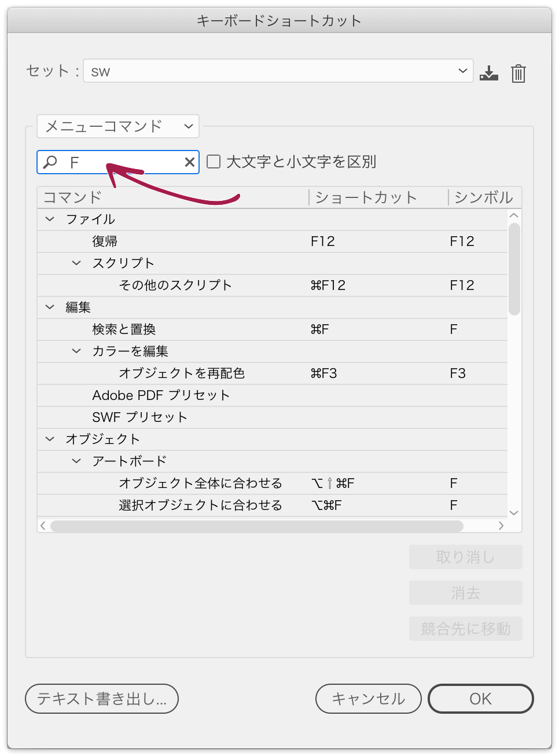Click the magnifier icon in search field
The width and height of the screenshot is (559, 756).
[50, 162]
